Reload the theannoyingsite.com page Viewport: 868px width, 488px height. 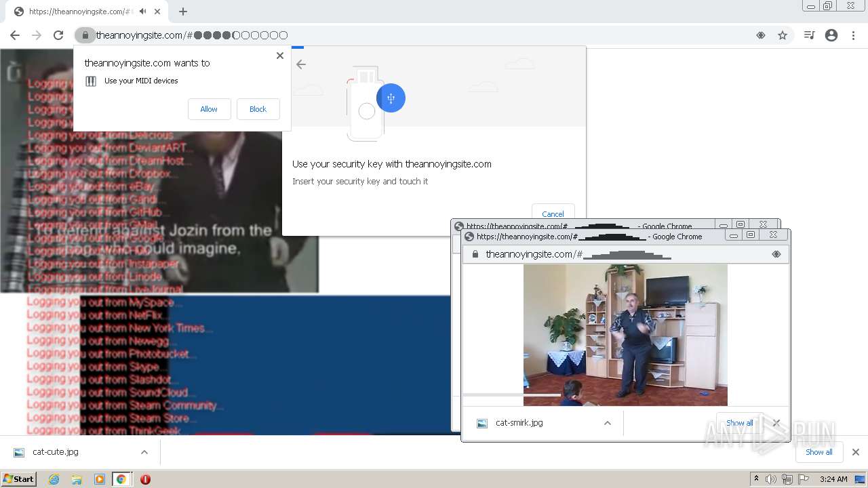pos(58,35)
